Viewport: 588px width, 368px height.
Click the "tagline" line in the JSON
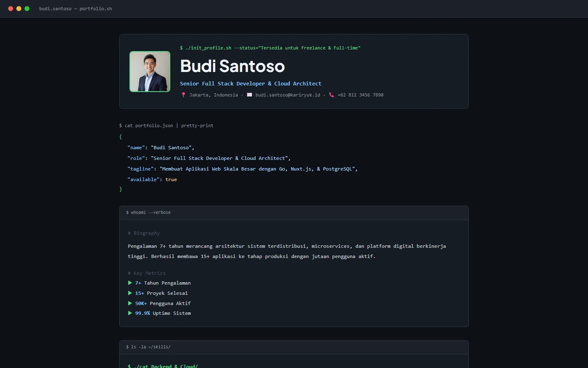click(243, 169)
